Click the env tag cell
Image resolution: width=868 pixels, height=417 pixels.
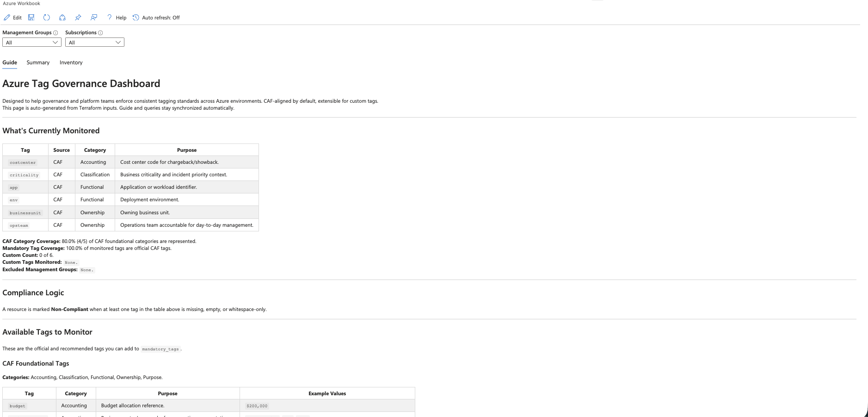25,200
